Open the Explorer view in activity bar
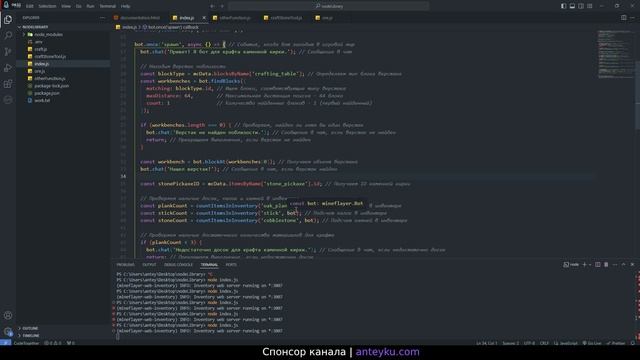The image size is (640, 360). (x=8, y=20)
